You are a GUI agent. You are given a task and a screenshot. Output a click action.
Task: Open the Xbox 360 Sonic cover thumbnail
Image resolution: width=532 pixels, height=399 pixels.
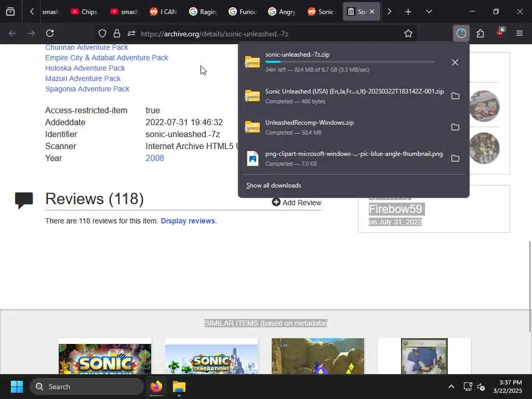(424, 356)
